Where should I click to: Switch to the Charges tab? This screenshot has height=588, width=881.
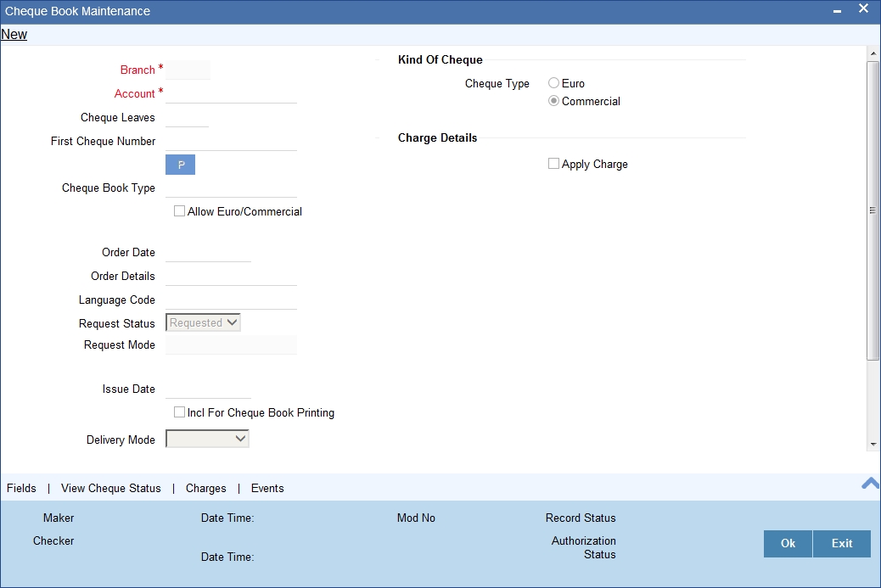pyautogui.click(x=205, y=488)
